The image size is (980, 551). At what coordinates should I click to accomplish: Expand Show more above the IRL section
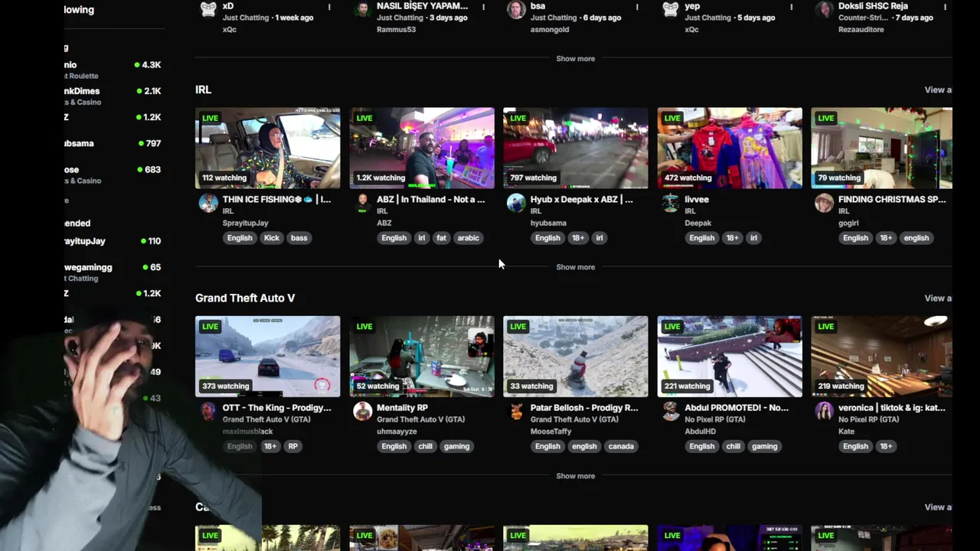click(575, 59)
